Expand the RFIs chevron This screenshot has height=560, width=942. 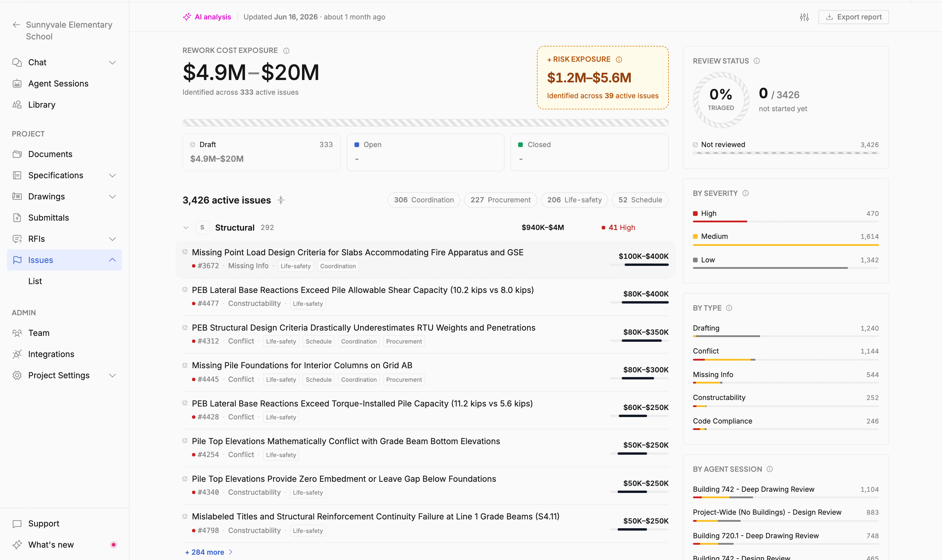point(112,239)
